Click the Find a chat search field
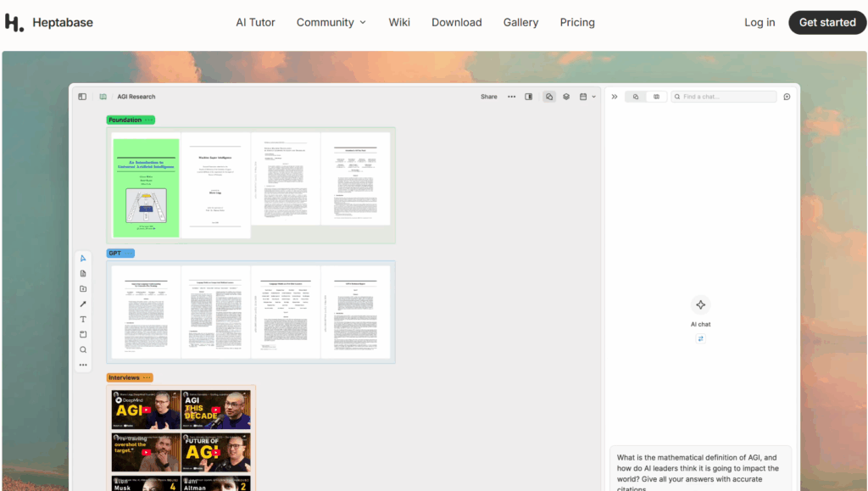Screen dimensions: 868x491 click(724, 97)
